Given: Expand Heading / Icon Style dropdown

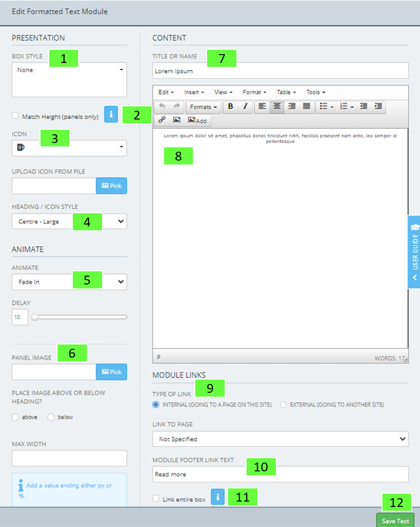Looking at the screenshot, I should 69,222.
